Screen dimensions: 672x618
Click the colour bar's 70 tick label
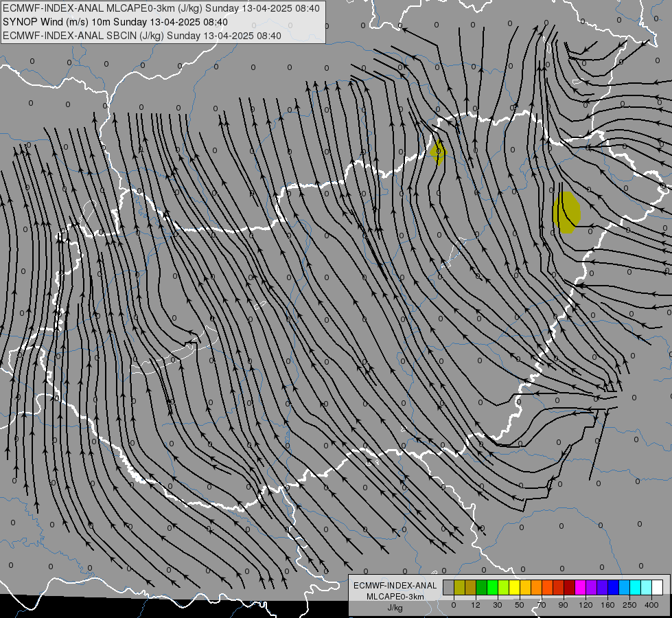click(542, 606)
